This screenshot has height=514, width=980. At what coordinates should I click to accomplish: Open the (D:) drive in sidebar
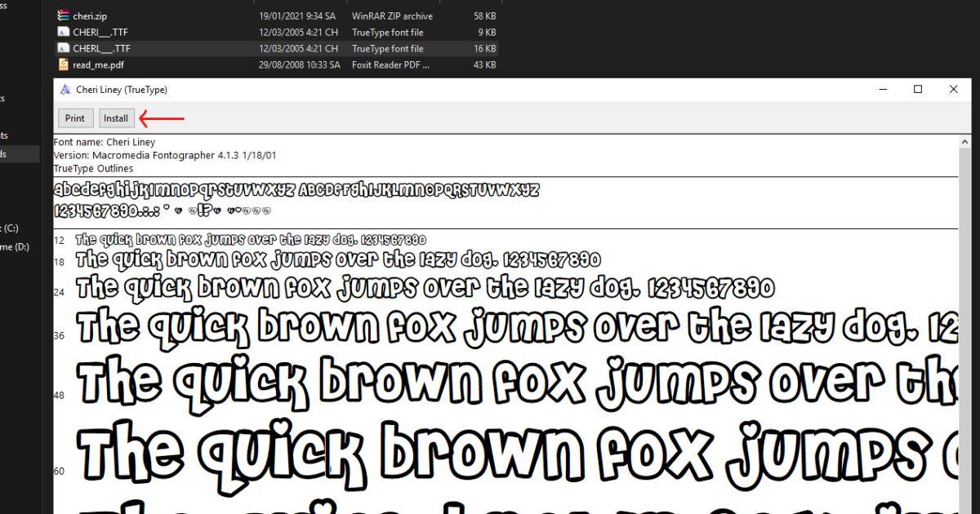15,246
